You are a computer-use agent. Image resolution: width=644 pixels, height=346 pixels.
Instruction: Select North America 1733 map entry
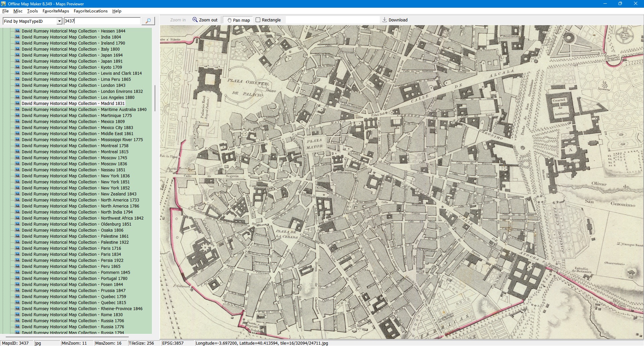(x=80, y=200)
